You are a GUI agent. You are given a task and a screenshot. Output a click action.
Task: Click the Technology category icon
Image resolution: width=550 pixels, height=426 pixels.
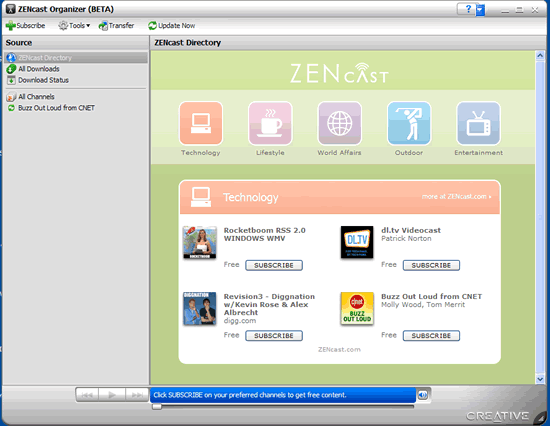[201, 123]
